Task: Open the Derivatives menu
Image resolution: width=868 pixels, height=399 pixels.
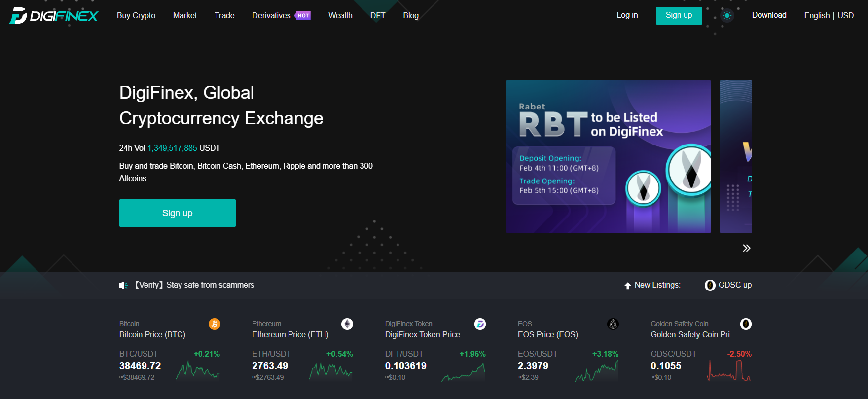Action: [271, 15]
